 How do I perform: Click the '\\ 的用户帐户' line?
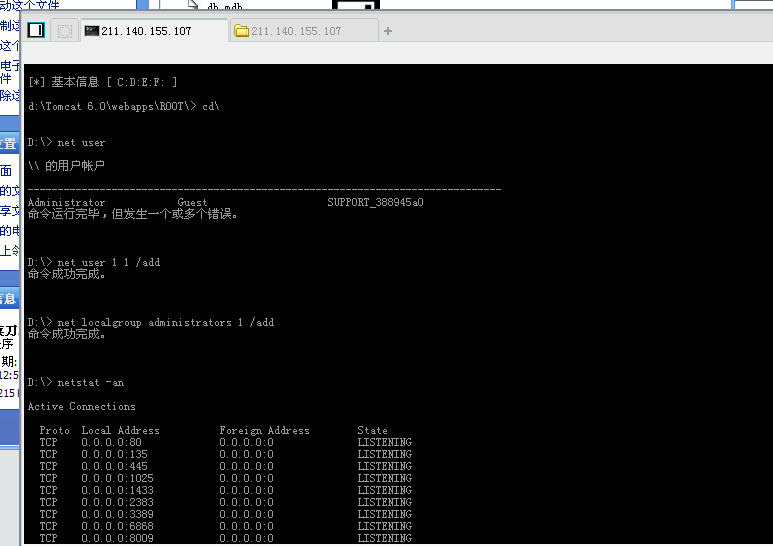pos(67,166)
